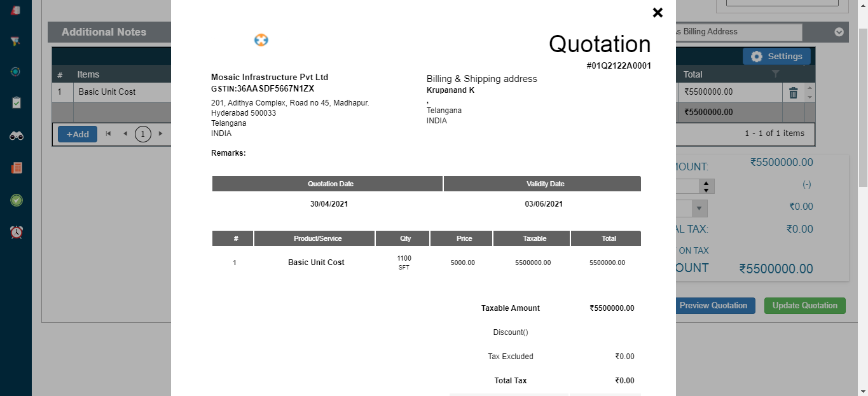Filter the Total column
The image size is (868, 396).
point(775,74)
